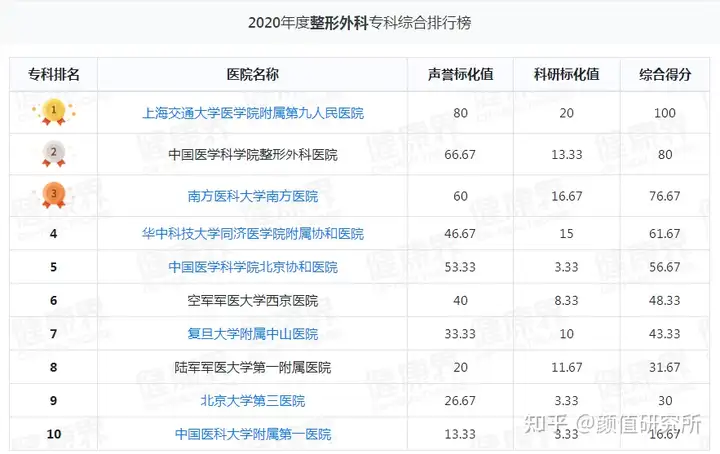Click total score 43.33
The image size is (720, 454).
coord(665,334)
